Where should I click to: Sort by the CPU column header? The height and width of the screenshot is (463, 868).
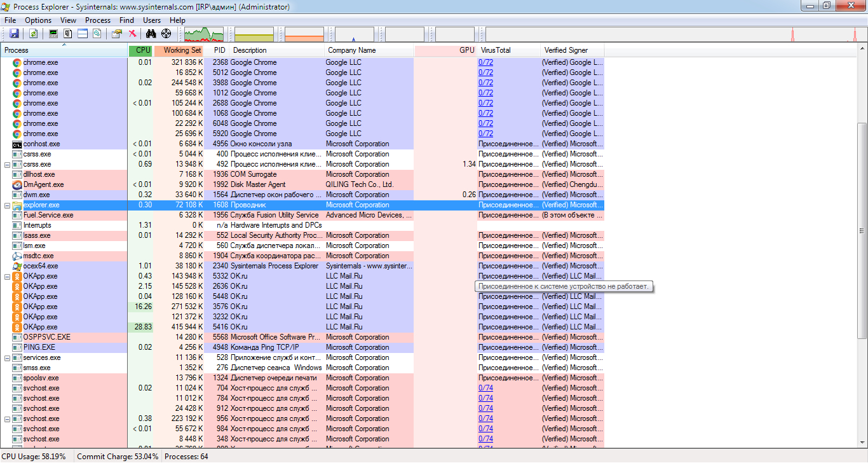coord(141,50)
